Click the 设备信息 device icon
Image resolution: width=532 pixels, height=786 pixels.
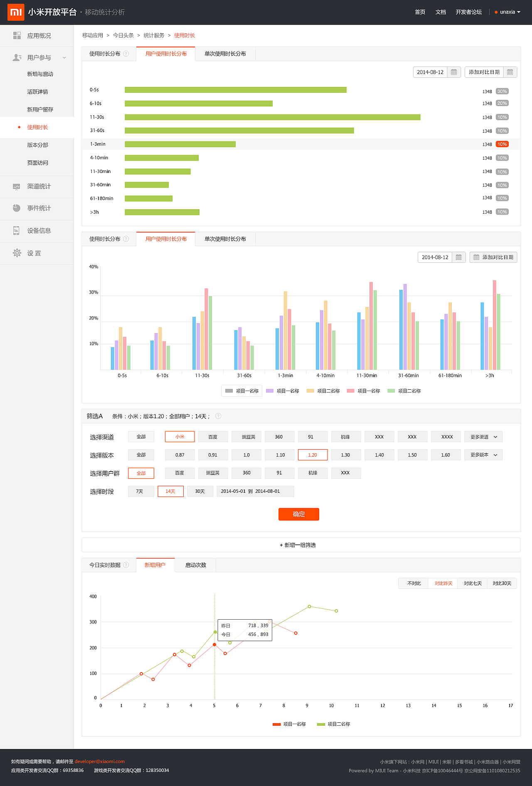tap(16, 230)
